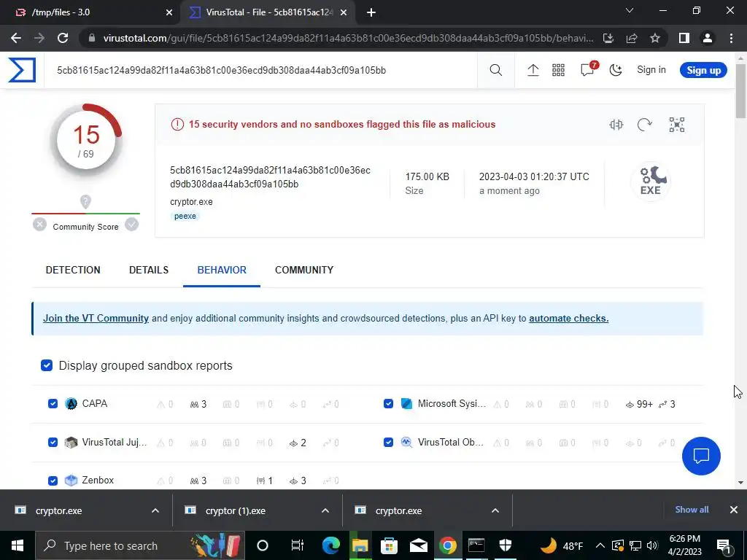Click the VirusTotal logo icon
The height and width of the screenshot is (560, 747).
[22, 70]
